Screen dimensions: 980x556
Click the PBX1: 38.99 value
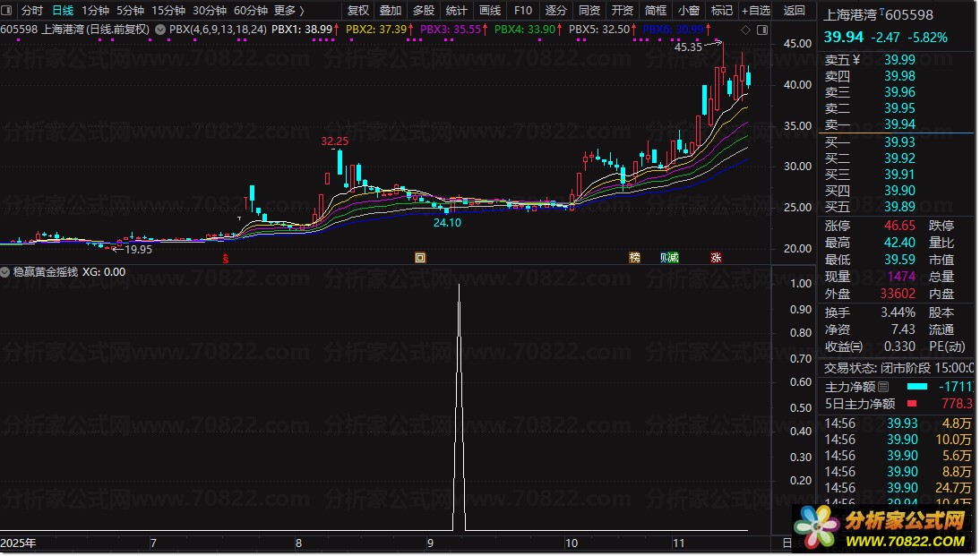pyautogui.click(x=302, y=30)
